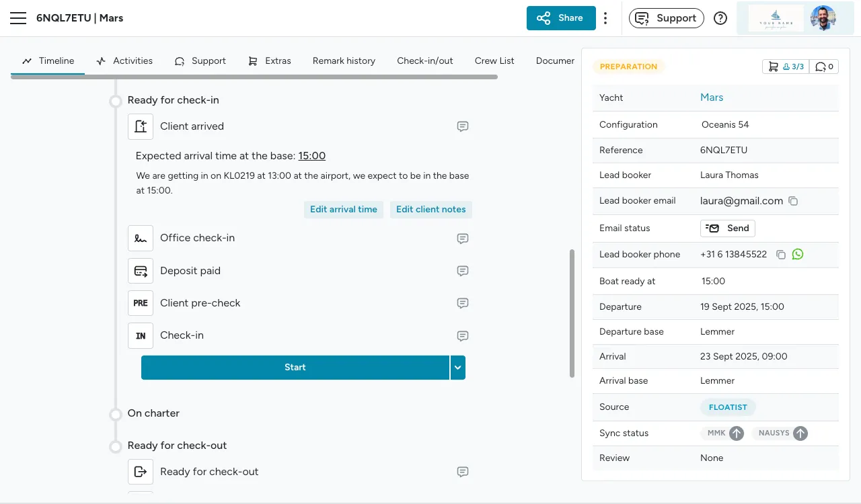Viewport: 861px width, 504px height.
Task: Click the Send email status button
Action: tap(727, 228)
